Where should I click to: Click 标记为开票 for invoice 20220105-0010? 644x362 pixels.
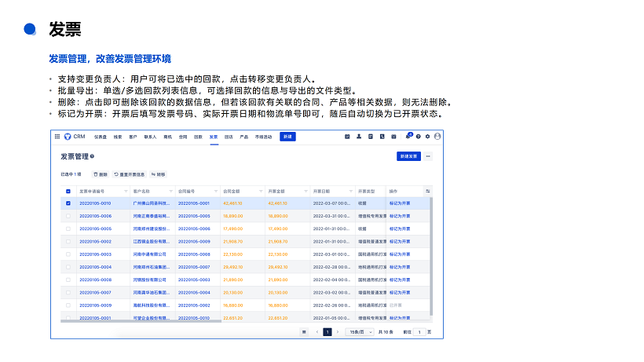[x=400, y=203]
